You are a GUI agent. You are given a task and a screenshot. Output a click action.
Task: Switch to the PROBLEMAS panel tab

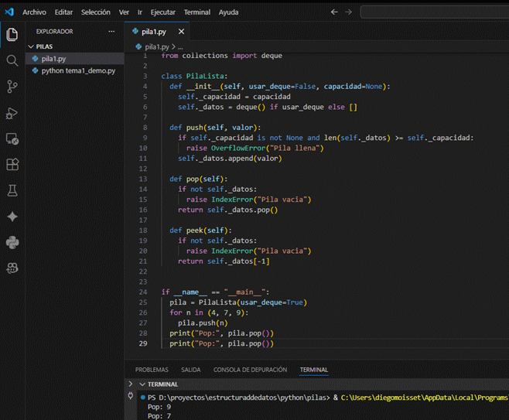(152, 370)
